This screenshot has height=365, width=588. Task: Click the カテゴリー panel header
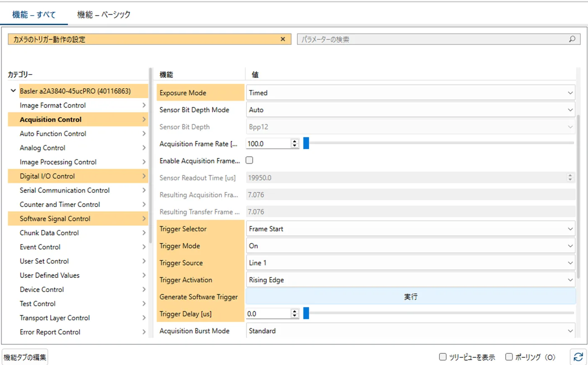(x=20, y=75)
